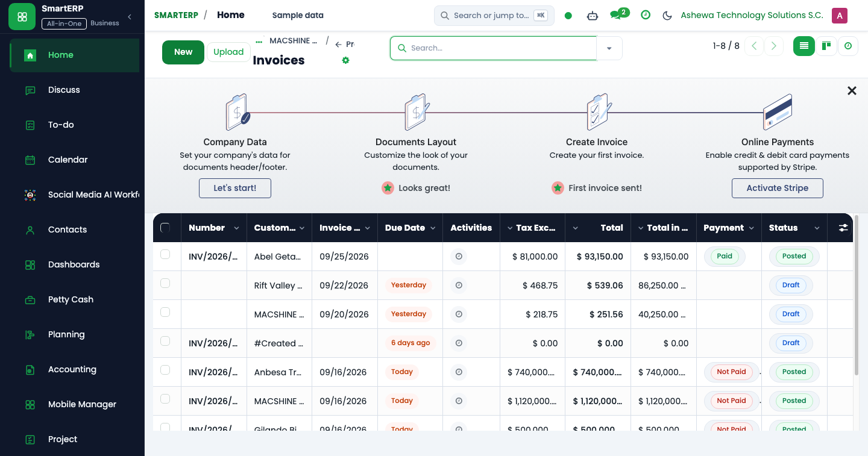Click the Activate Stripe button
This screenshot has height=456, width=868.
(778, 188)
